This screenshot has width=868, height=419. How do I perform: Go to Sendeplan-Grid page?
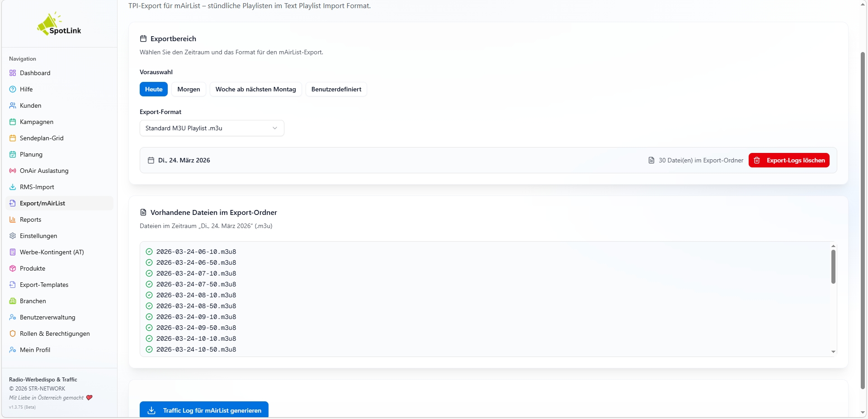(42, 138)
